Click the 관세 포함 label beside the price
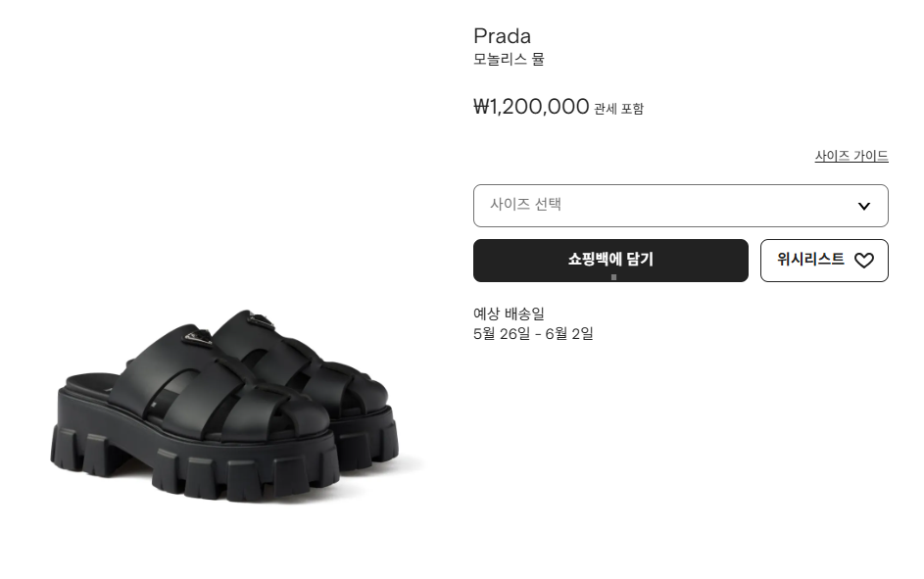This screenshot has width=924, height=579. pos(618,109)
